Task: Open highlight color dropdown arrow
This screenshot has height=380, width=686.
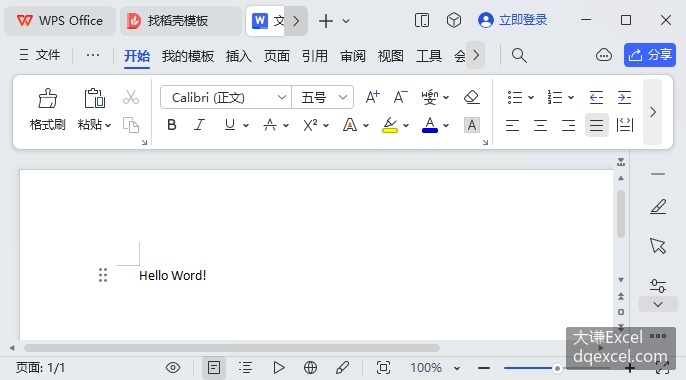Action: click(x=406, y=126)
